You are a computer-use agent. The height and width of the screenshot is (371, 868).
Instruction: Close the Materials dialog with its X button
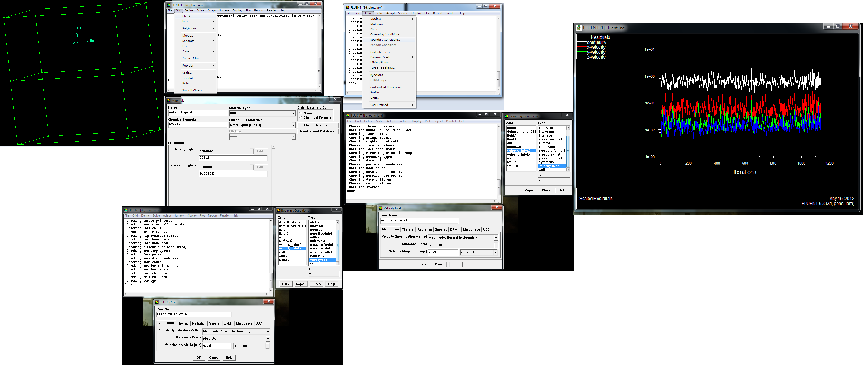pyautogui.click(x=335, y=99)
